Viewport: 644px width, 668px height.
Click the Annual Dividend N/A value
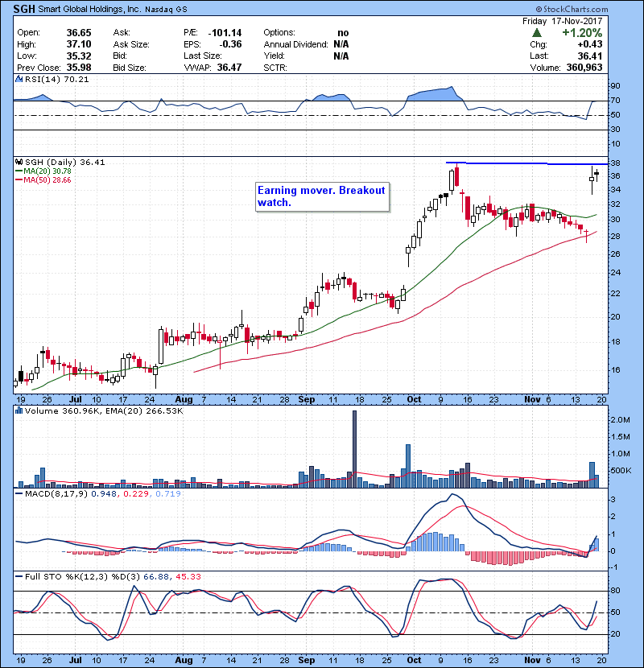[341, 44]
